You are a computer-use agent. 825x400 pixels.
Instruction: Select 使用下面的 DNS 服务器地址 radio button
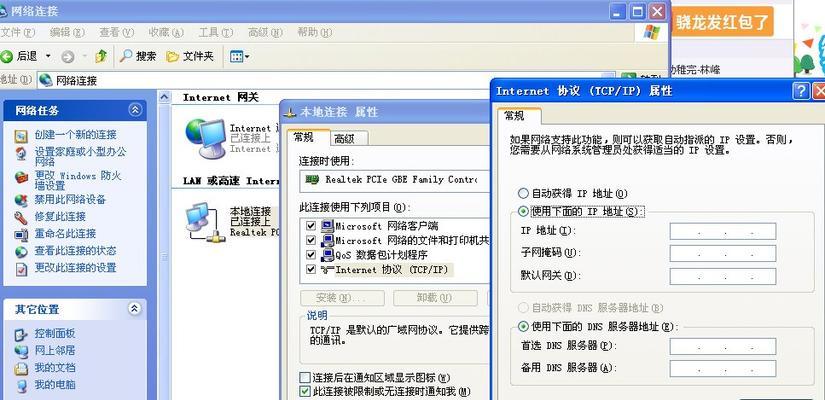[x=523, y=326]
